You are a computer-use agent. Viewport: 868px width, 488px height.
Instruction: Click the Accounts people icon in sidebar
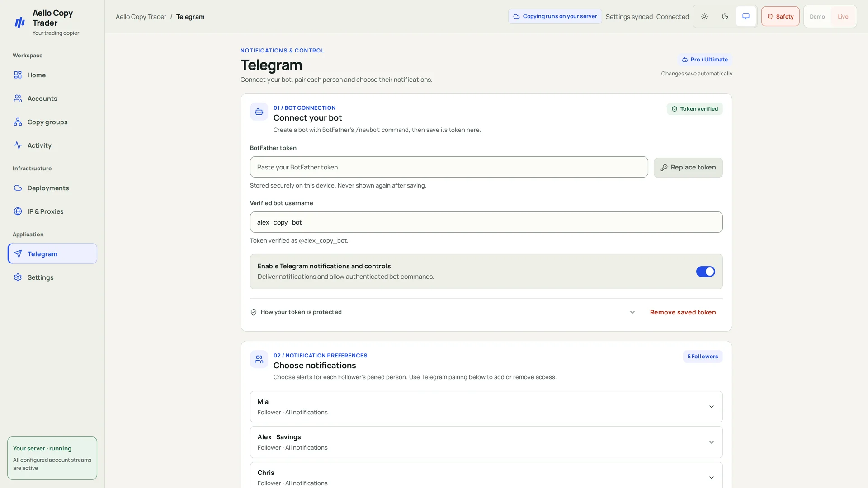(18, 99)
